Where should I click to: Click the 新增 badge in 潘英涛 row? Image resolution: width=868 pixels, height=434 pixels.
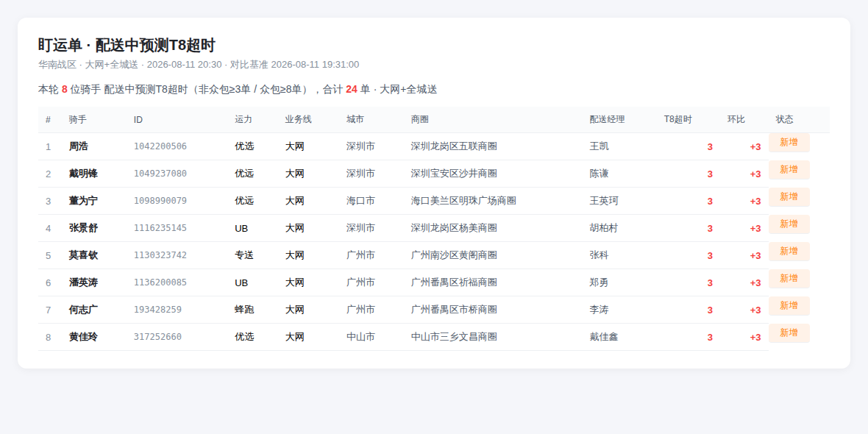789,279
